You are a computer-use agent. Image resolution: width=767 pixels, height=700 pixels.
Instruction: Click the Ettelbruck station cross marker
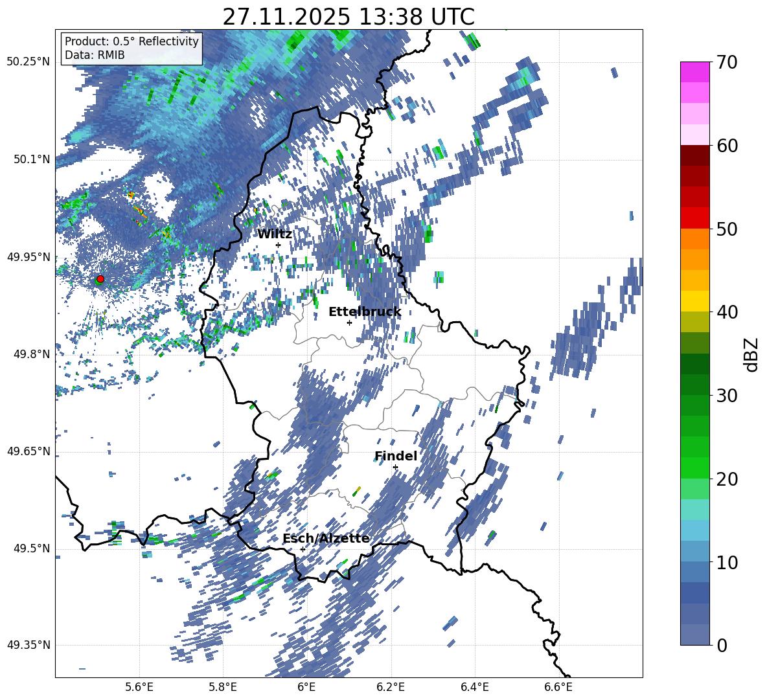(x=349, y=322)
